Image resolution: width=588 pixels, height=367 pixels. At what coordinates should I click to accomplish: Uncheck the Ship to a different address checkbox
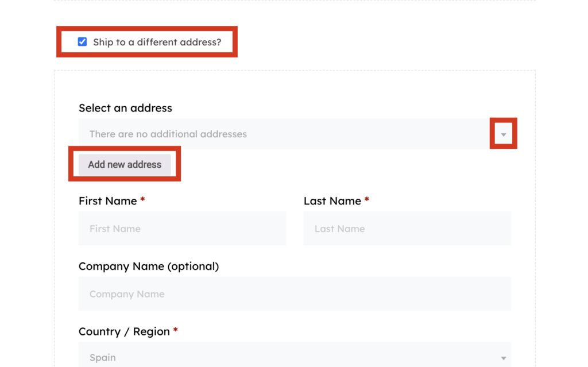point(82,42)
